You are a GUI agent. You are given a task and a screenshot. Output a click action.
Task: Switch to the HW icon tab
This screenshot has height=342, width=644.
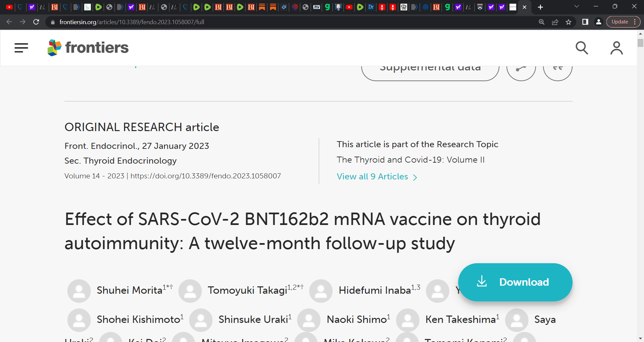[317, 7]
